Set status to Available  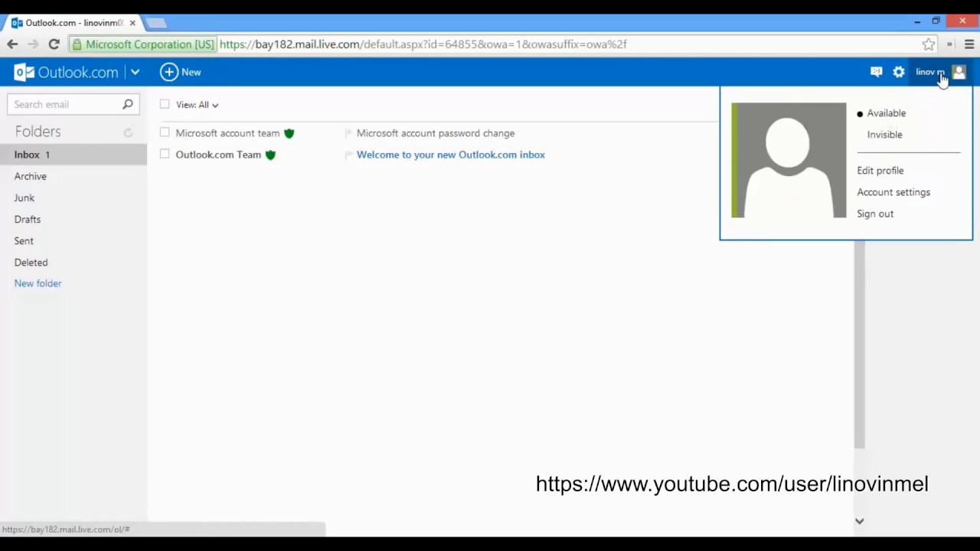(x=886, y=113)
